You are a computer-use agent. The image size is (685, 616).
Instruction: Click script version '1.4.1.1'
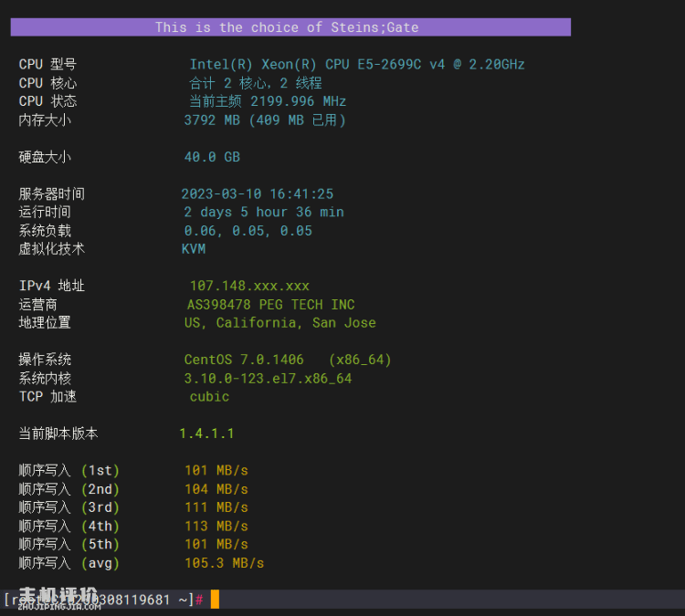[206, 433]
